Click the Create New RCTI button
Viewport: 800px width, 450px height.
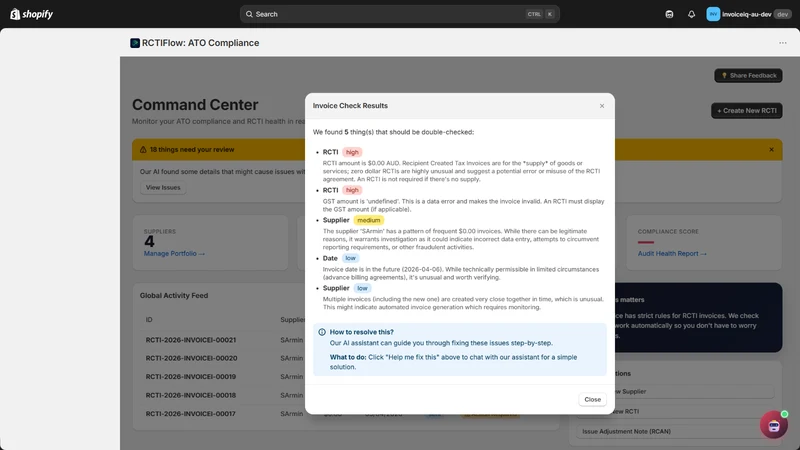746,111
